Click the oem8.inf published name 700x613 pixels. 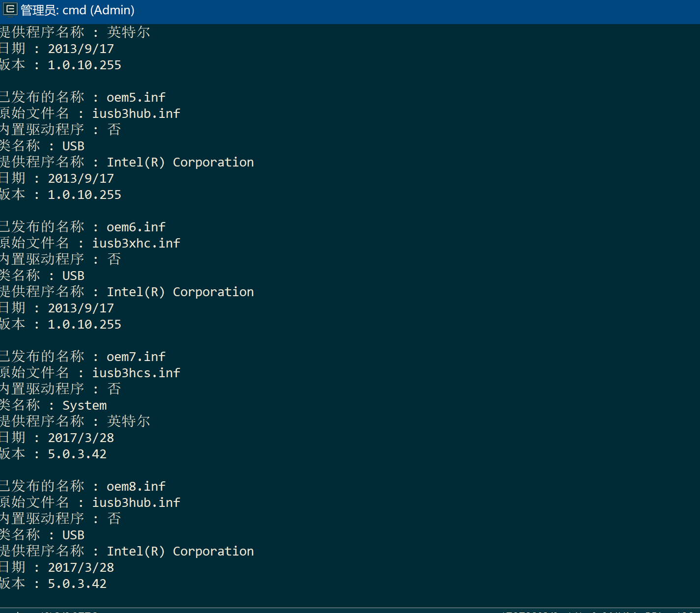click(x=136, y=486)
